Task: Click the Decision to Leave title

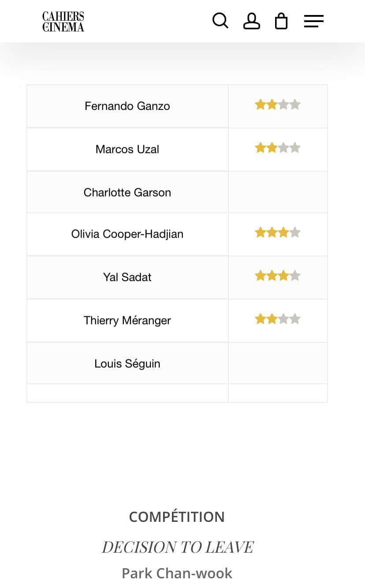Action: (178, 547)
